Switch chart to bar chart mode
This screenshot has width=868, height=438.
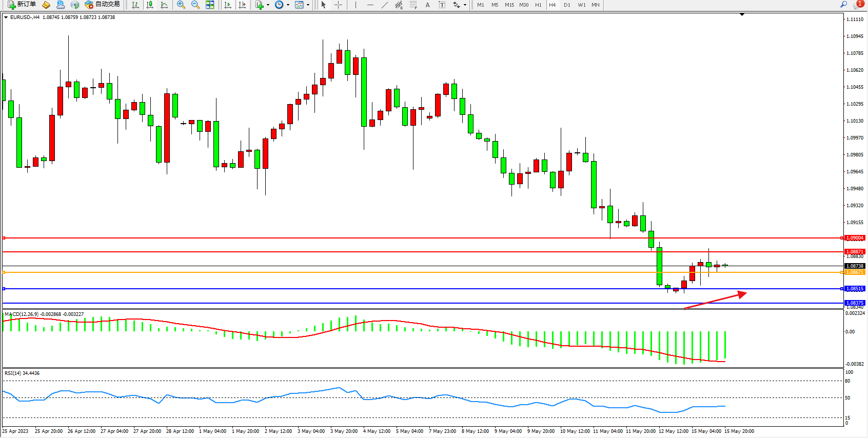[x=135, y=5]
